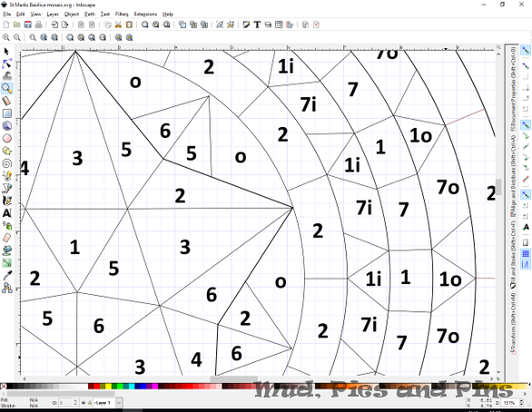
Task: Select the Node editing tool
Action: pyautogui.click(x=6, y=64)
